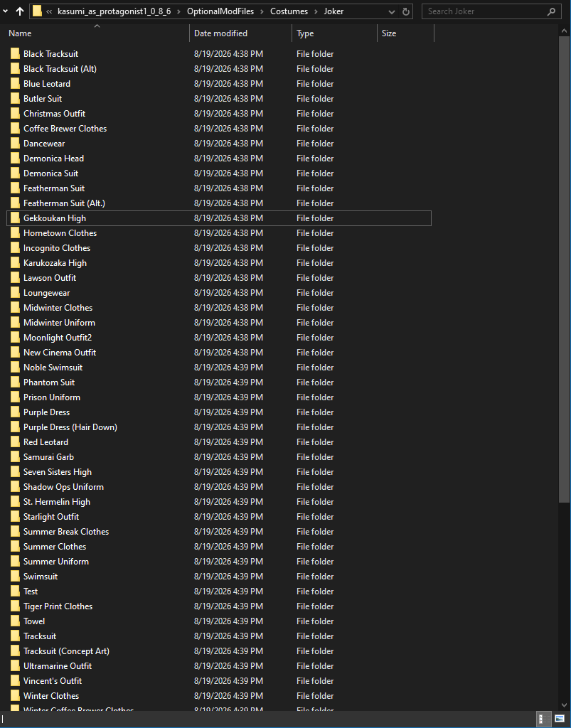The image size is (571, 728).
Task: Open the recent locations dropdown arrow
Action: coord(5,11)
